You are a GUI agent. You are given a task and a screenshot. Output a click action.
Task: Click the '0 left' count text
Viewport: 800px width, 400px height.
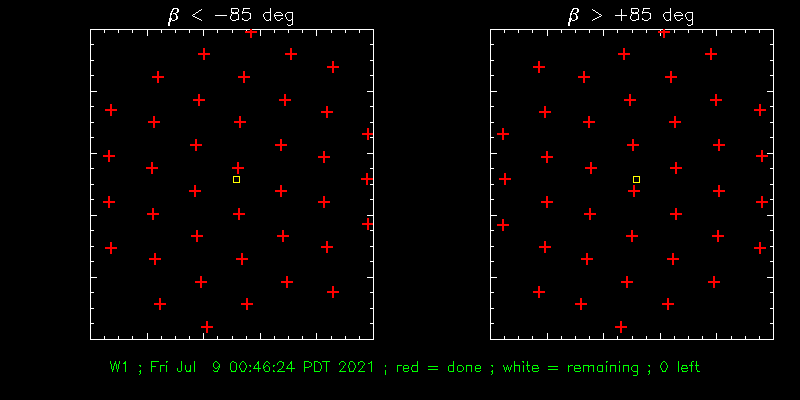point(680,367)
